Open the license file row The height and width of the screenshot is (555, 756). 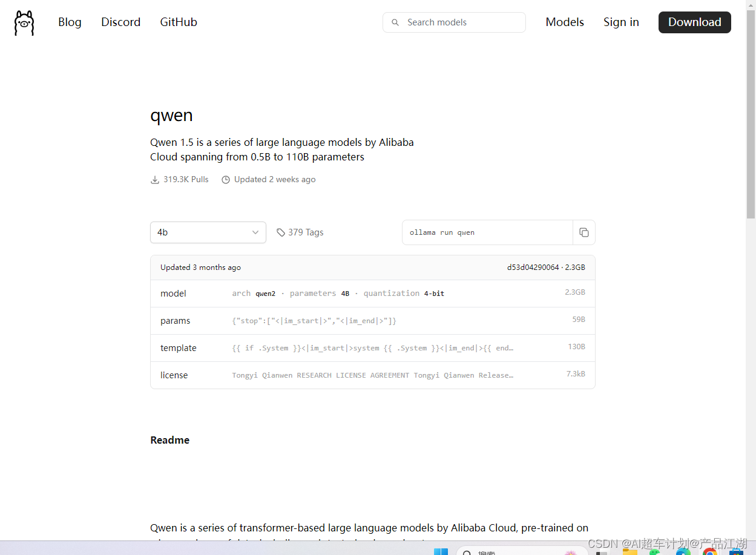[373, 375]
